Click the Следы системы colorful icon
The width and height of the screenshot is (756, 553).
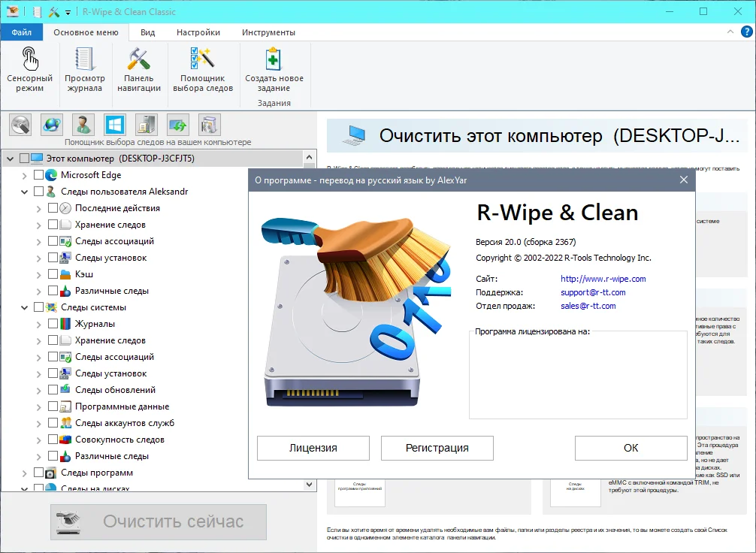coord(51,307)
